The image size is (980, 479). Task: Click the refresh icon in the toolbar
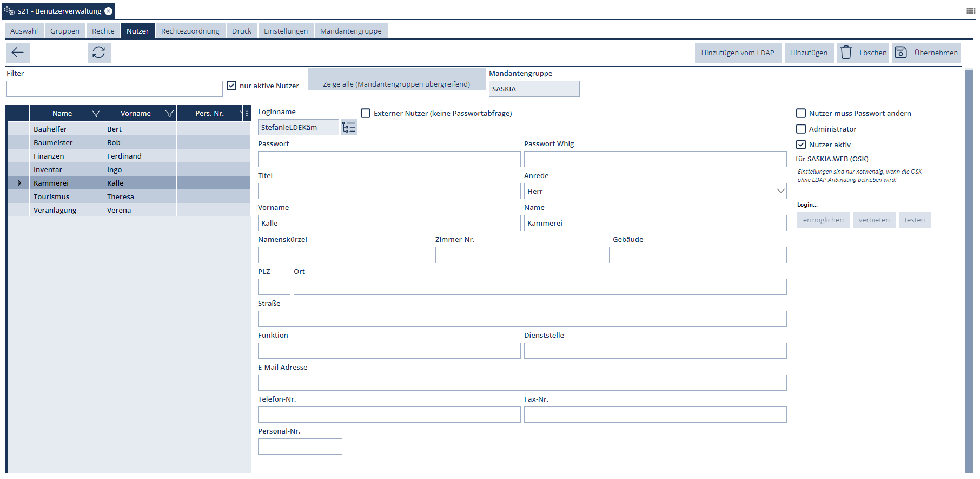tap(99, 53)
